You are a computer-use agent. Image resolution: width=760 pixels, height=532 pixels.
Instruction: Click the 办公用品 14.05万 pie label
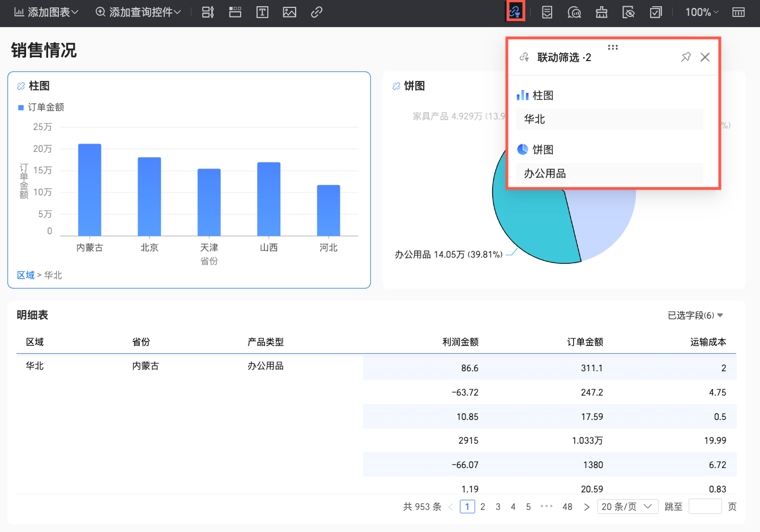449,255
